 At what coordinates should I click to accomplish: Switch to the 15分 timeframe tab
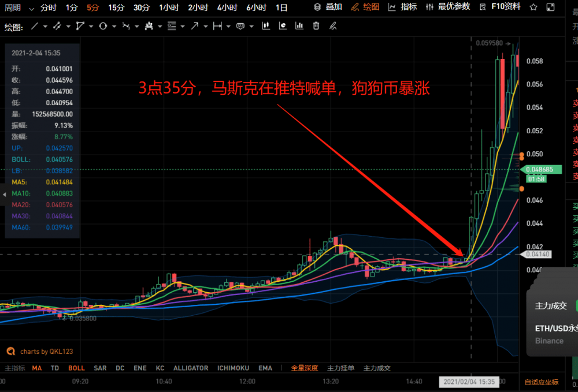[115, 8]
